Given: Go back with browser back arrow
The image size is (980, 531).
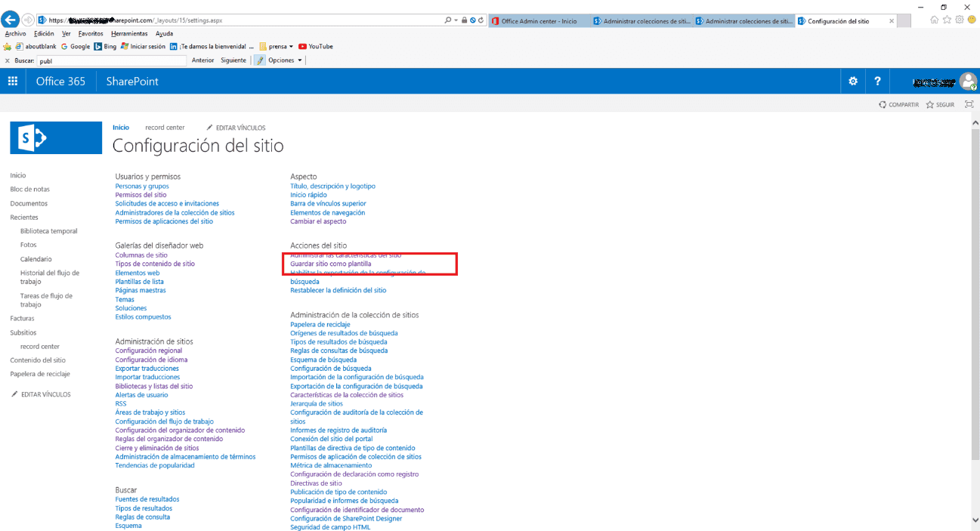Looking at the screenshot, I should click(11, 20).
